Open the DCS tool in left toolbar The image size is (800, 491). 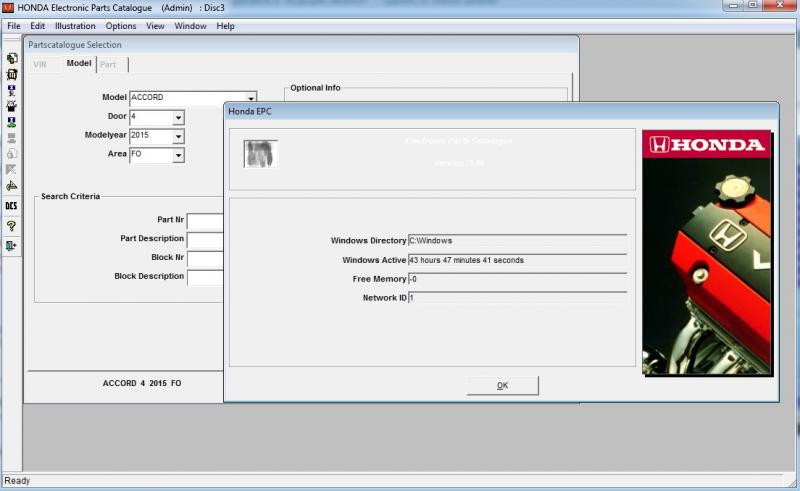coord(11,206)
